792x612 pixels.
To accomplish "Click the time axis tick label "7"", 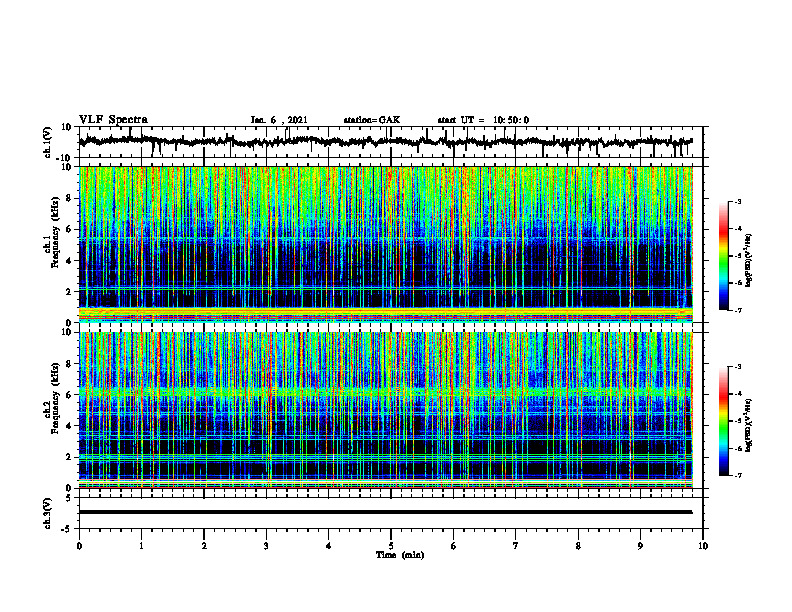I will [516, 546].
